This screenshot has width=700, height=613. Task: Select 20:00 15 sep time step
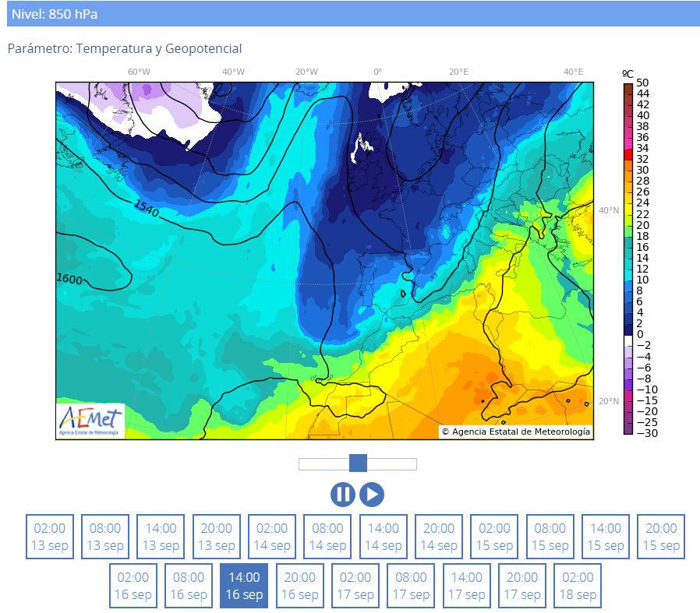(661, 537)
